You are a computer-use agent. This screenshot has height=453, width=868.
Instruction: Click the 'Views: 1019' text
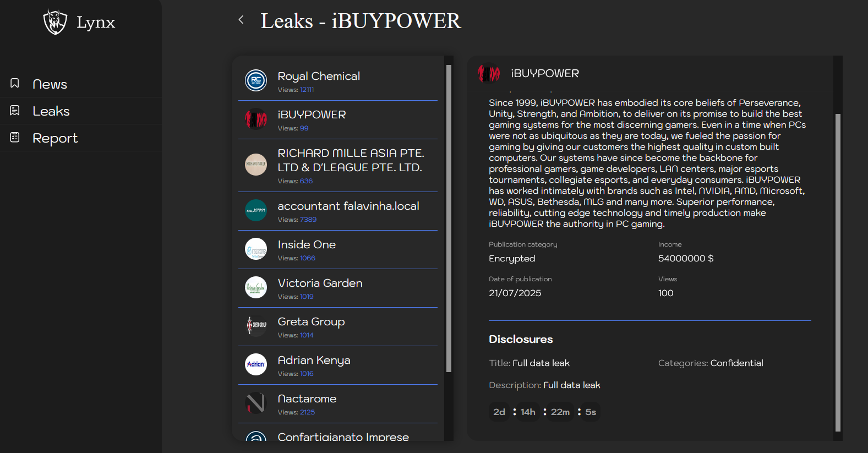tap(296, 297)
